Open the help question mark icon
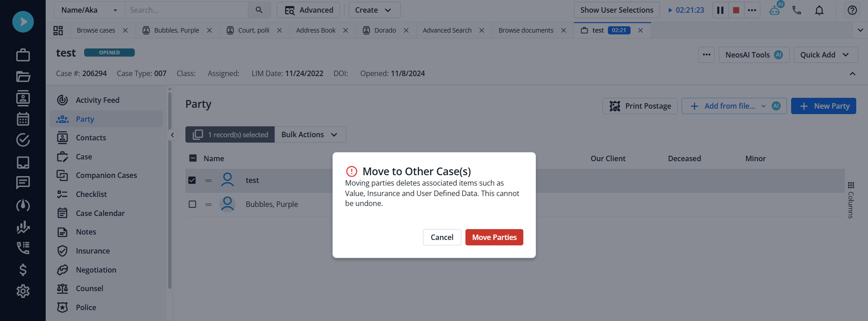Image resolution: width=868 pixels, height=321 pixels. pos(852,10)
